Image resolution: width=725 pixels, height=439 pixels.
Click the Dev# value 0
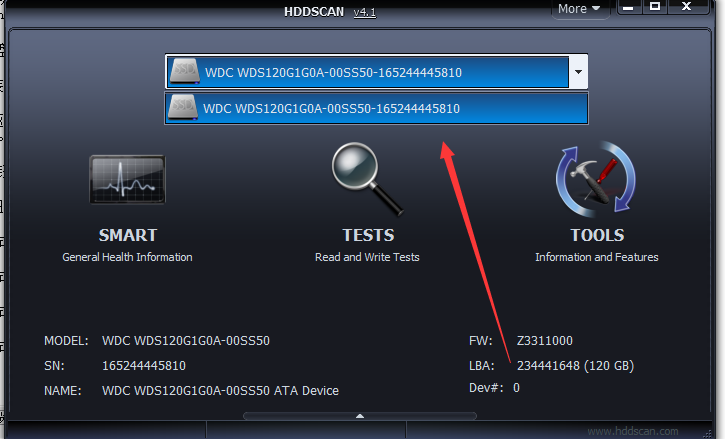pos(516,388)
